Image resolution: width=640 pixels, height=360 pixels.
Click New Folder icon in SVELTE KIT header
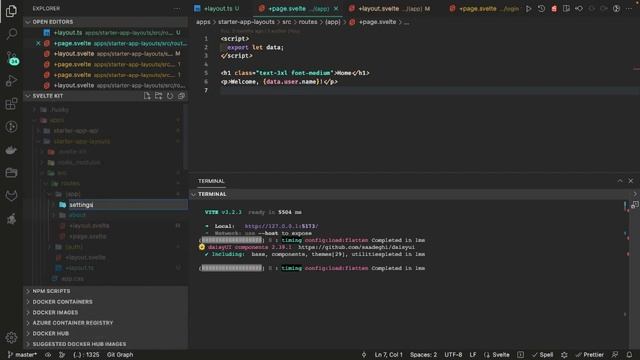point(158,96)
